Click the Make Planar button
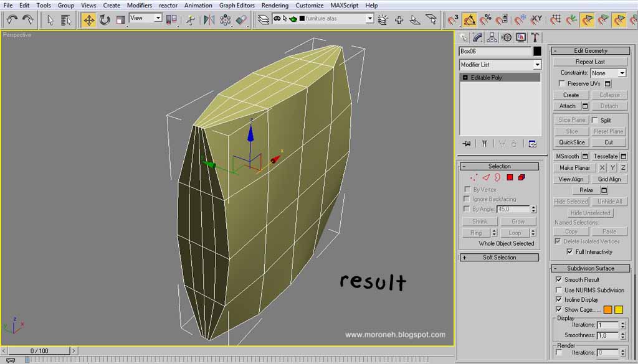This screenshot has height=364, width=638. click(x=574, y=167)
